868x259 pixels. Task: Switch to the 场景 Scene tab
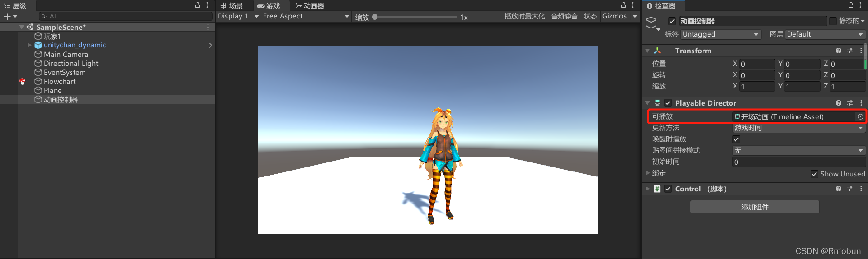[232, 5]
